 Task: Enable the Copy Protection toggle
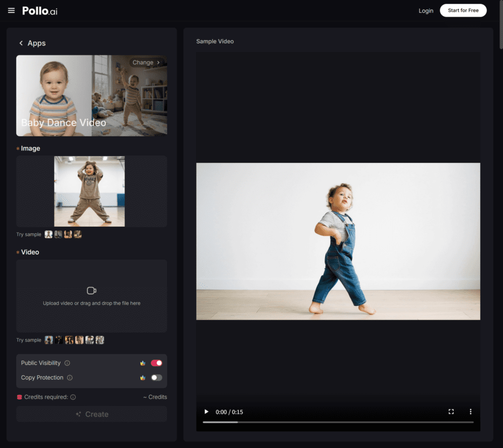(x=156, y=378)
